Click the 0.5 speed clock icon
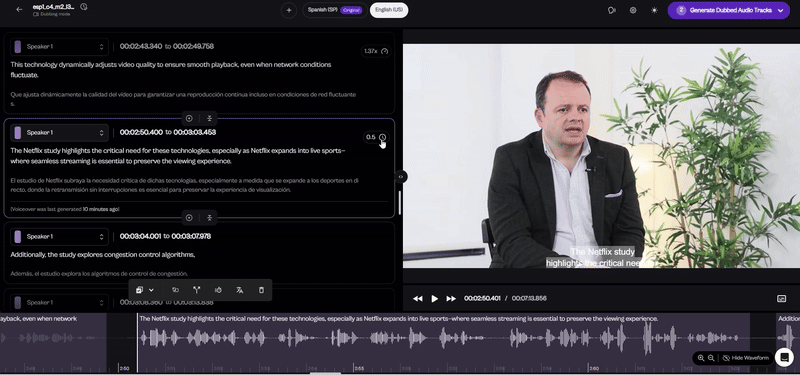 point(382,137)
